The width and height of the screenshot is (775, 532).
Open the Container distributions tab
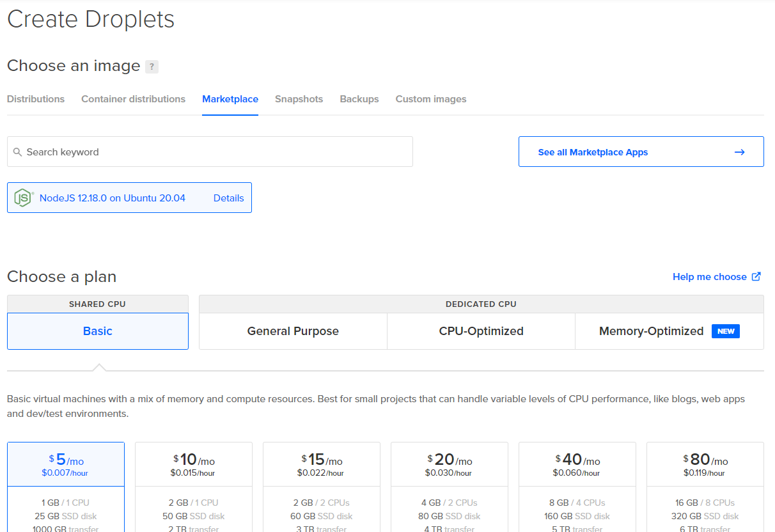(x=133, y=99)
